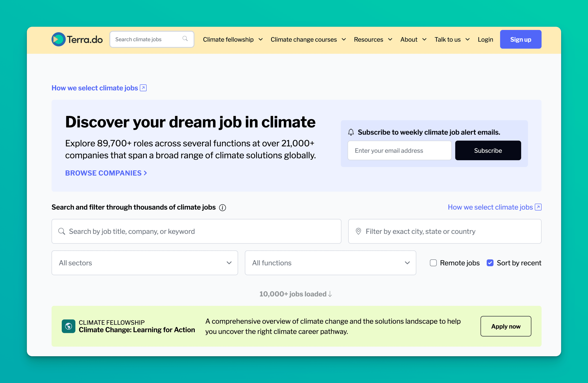Screen dimensions: 588x383
Task: Click the globe icon on the Climate Fellowship banner
Action: coord(68,326)
